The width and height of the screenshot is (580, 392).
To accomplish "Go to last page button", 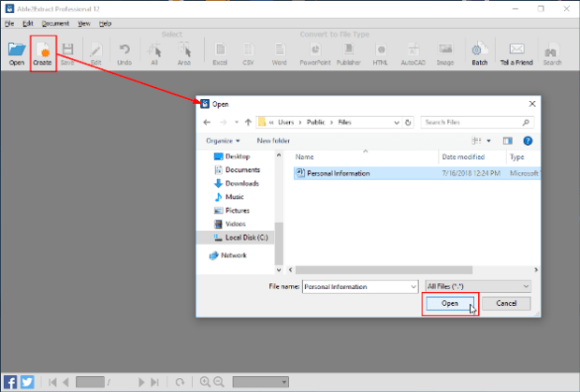I will [154, 382].
